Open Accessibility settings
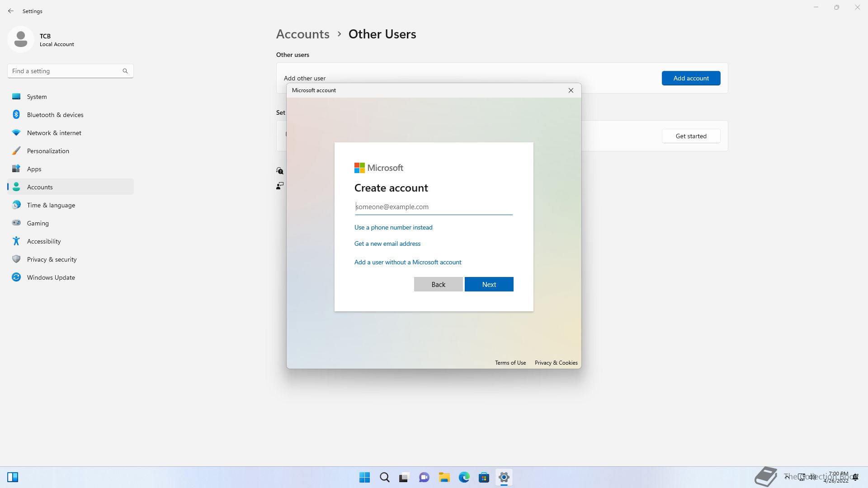The width and height of the screenshot is (868, 488). pyautogui.click(x=43, y=241)
